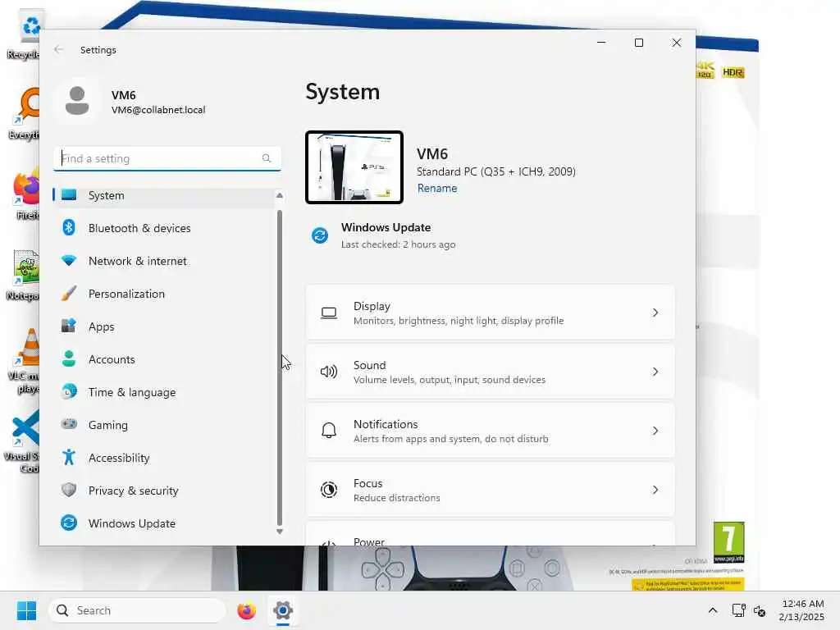Open Firefox from the taskbar

click(x=246, y=610)
